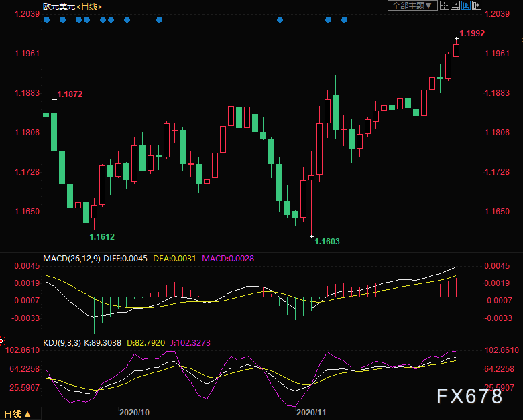Open the 全部主题 dropdown menu
This screenshot has height=420, width=523.
(x=412, y=6)
